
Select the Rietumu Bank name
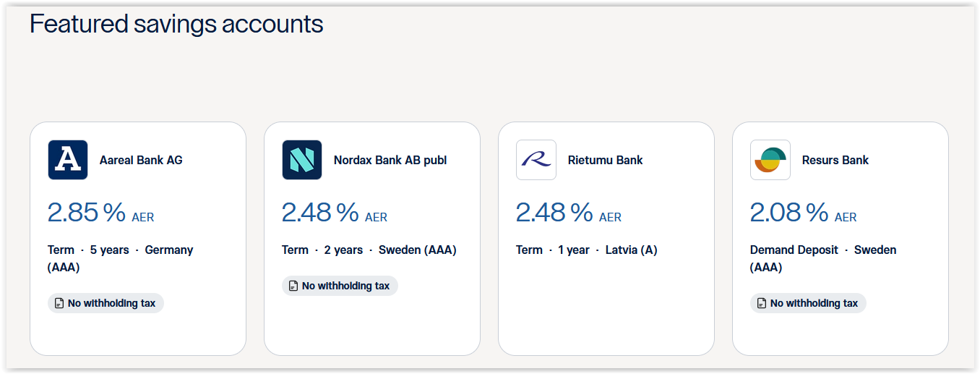click(606, 160)
